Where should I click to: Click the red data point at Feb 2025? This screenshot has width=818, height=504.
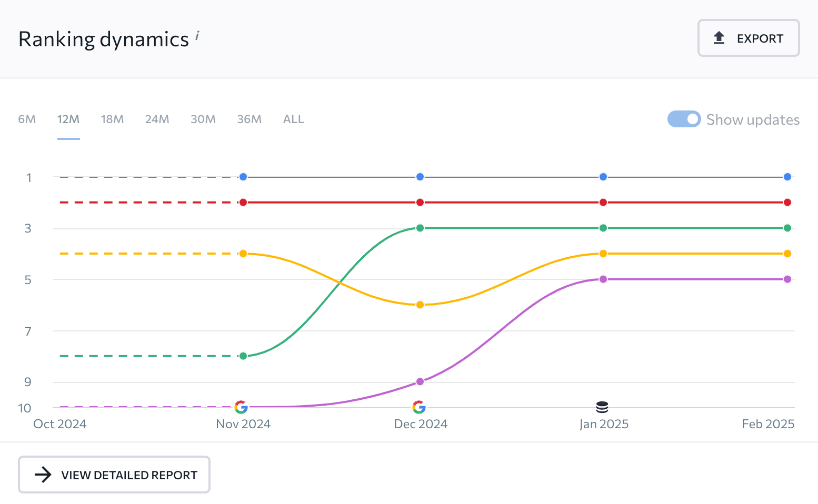pos(787,202)
